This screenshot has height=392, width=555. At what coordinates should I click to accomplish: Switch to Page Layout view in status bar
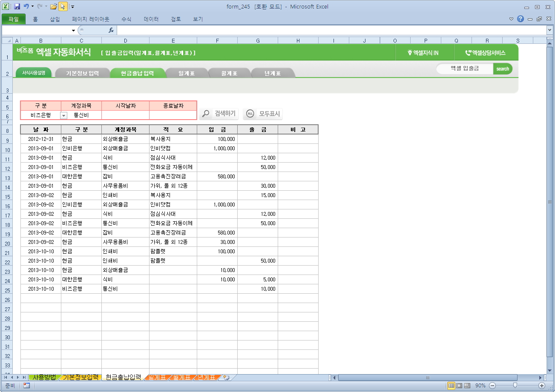(x=459, y=386)
